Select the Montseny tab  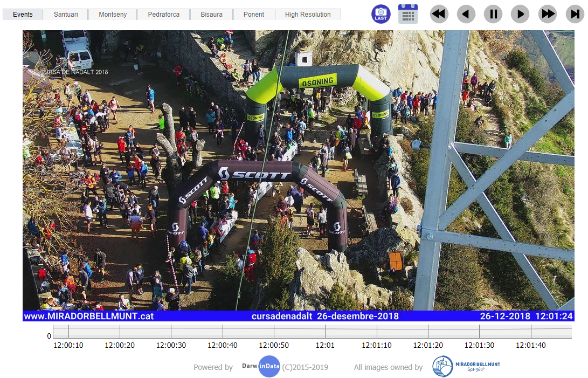(113, 14)
